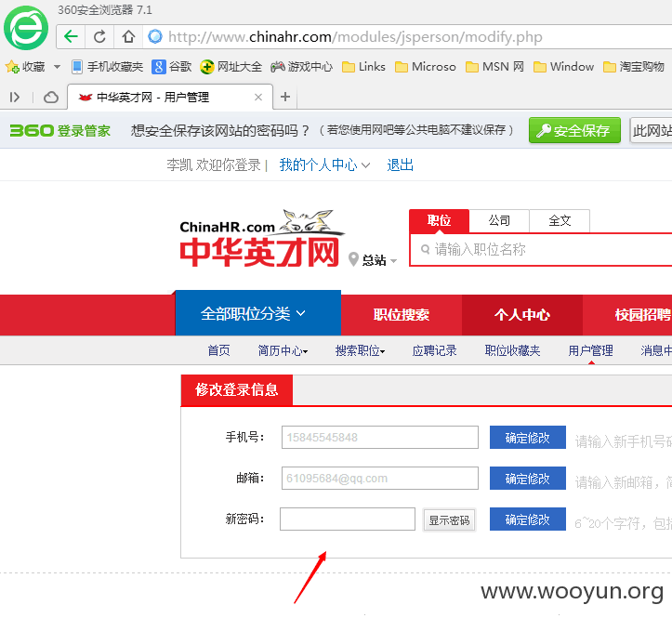Click the favorites star icon

12,67
